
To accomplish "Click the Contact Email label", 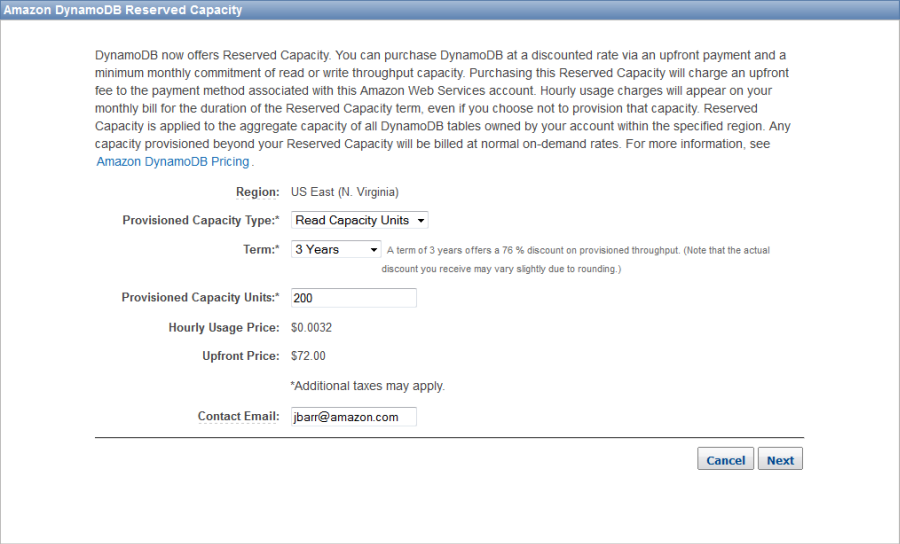I will click(239, 416).
